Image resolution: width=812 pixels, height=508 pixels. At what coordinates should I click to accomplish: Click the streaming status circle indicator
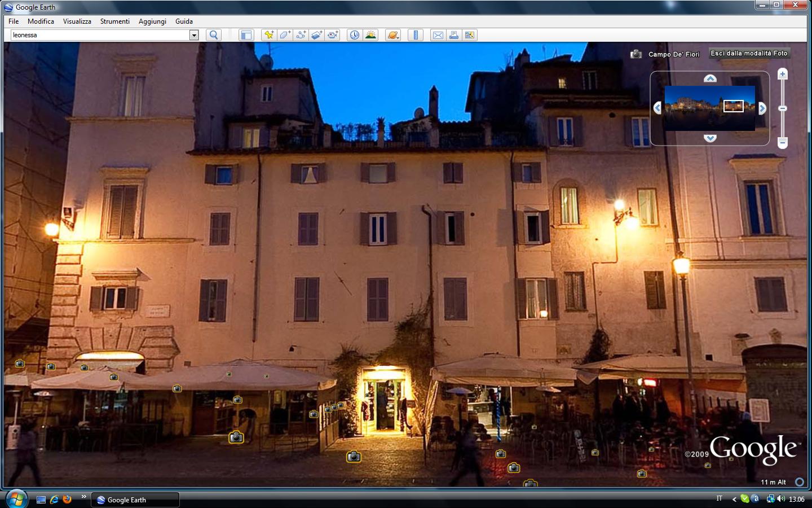pos(800,482)
